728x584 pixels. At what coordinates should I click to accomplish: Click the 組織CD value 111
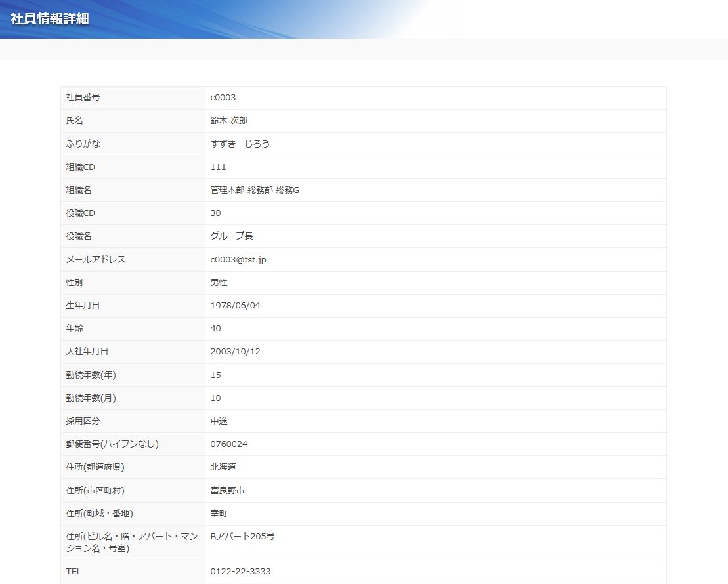(218, 167)
